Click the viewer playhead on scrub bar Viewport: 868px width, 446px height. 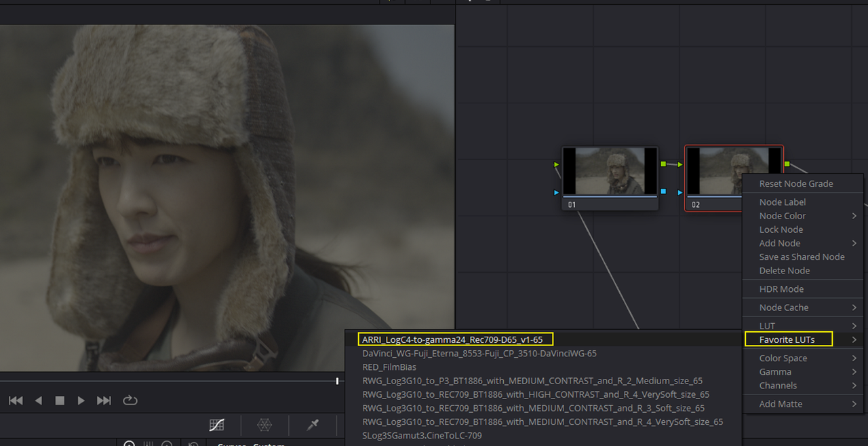click(x=337, y=381)
